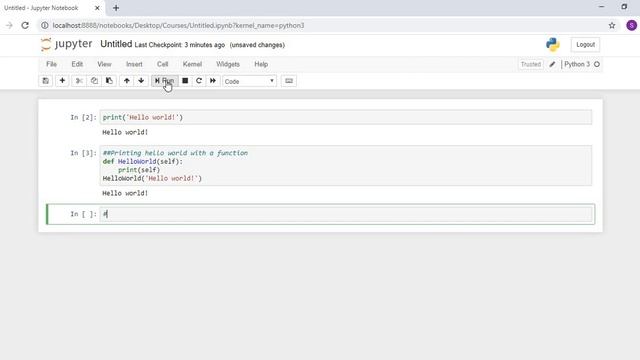Open the Insert menu

pyautogui.click(x=134, y=64)
